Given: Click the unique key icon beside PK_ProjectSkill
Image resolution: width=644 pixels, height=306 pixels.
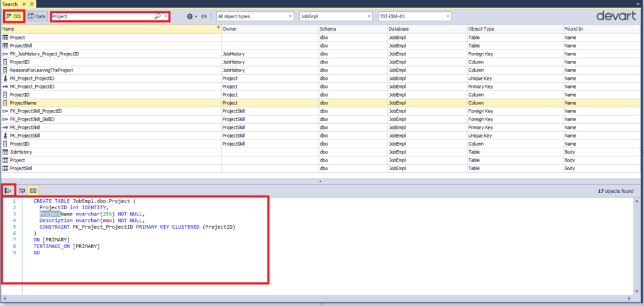Looking at the screenshot, I should point(5,135).
